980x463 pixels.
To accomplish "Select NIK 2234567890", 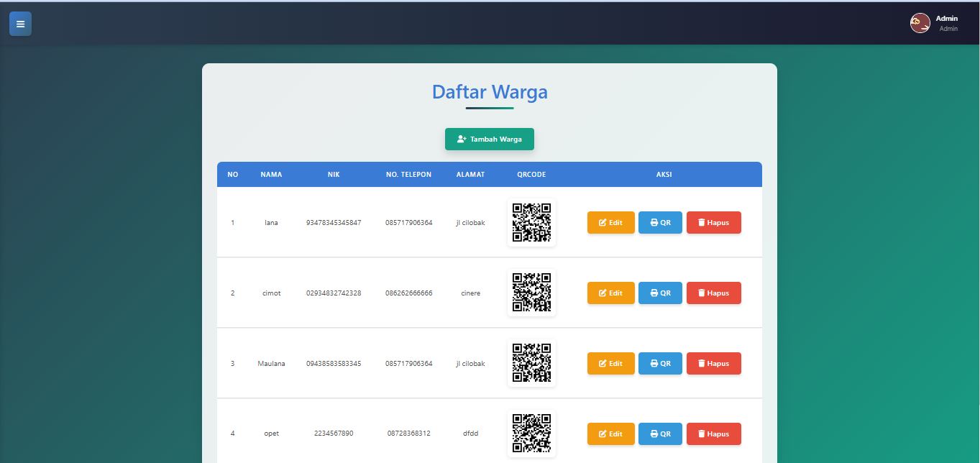I will point(334,434).
